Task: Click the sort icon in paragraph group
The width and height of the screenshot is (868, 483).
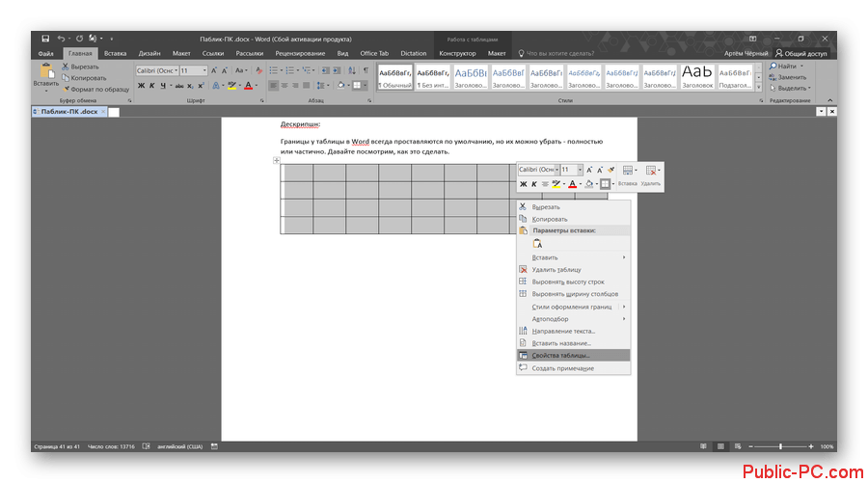Action: (350, 70)
